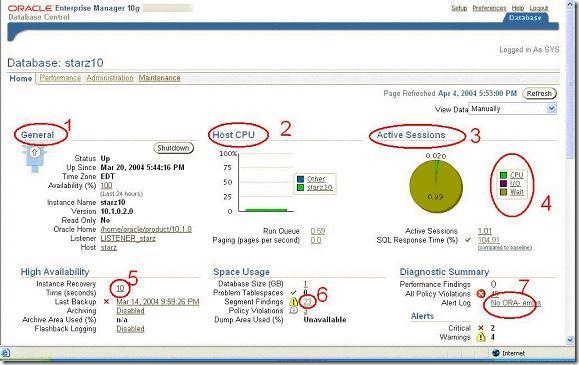Click the Refresh button

point(539,93)
